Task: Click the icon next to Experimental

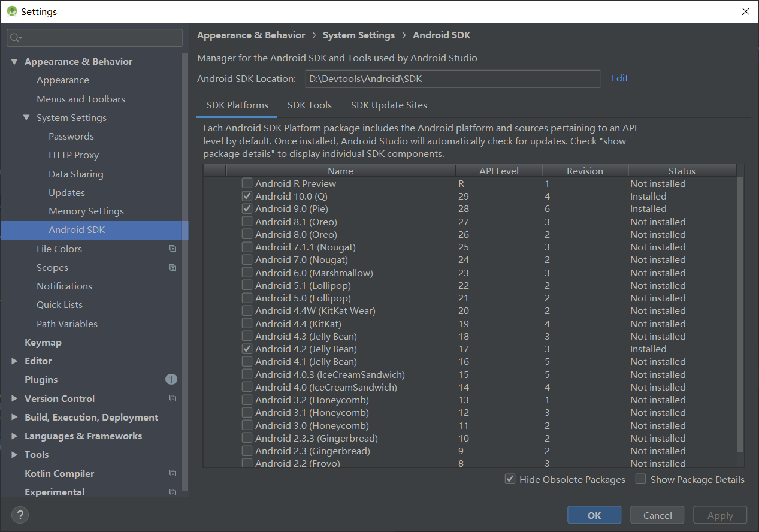Action: pyautogui.click(x=172, y=491)
